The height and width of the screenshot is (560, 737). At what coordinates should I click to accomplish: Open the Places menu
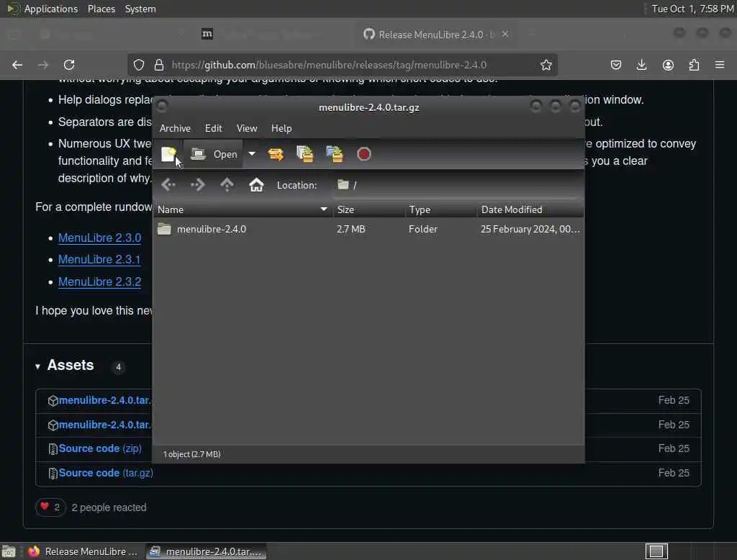point(101,9)
